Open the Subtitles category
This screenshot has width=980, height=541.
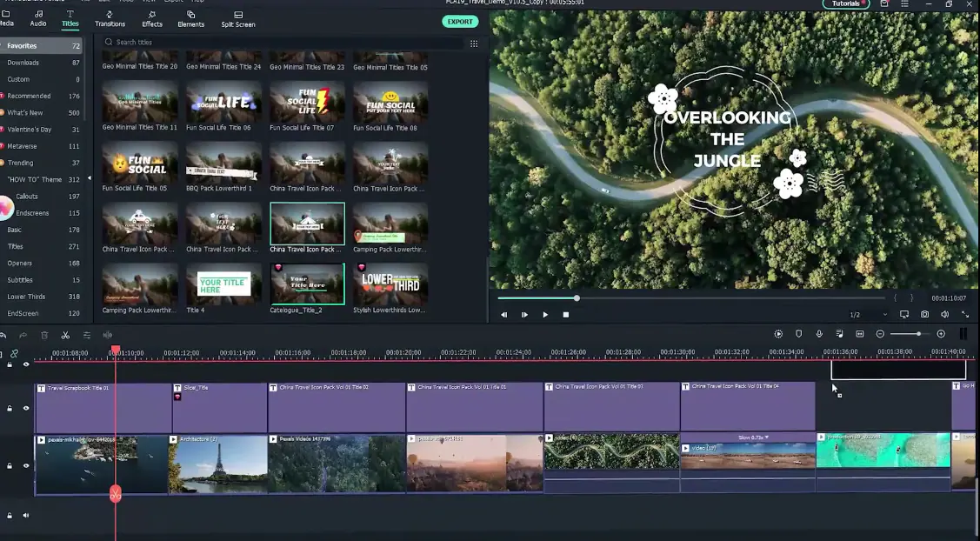pyautogui.click(x=41, y=279)
